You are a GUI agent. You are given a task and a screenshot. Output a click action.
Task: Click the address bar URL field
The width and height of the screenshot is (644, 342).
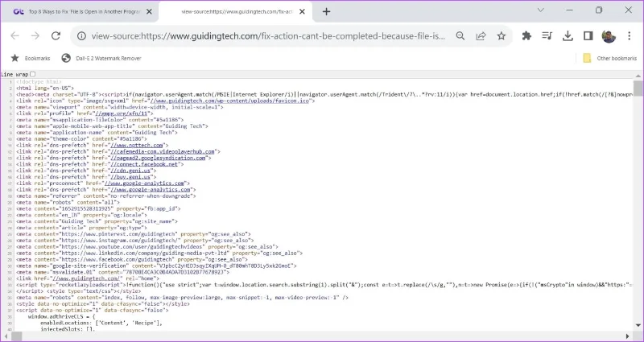[x=268, y=36]
